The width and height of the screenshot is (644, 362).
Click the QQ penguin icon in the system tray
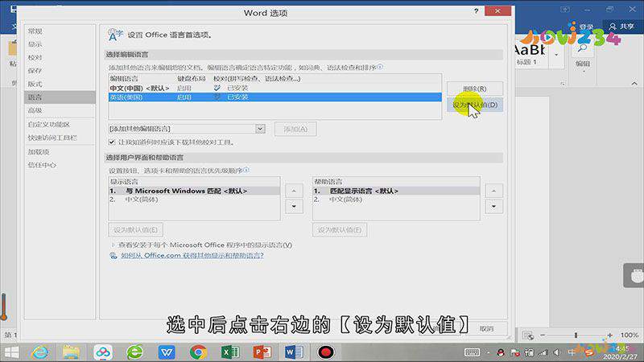(501, 352)
